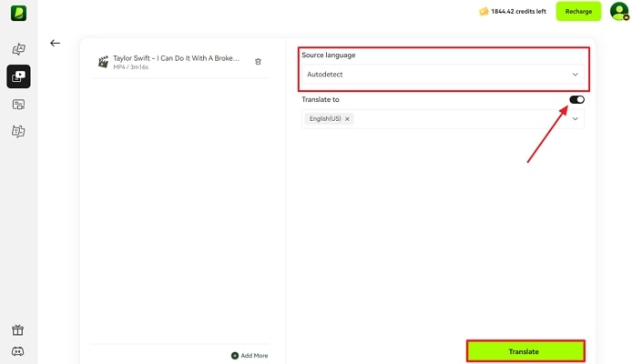Delete the Taylor Swift video file

258,61
